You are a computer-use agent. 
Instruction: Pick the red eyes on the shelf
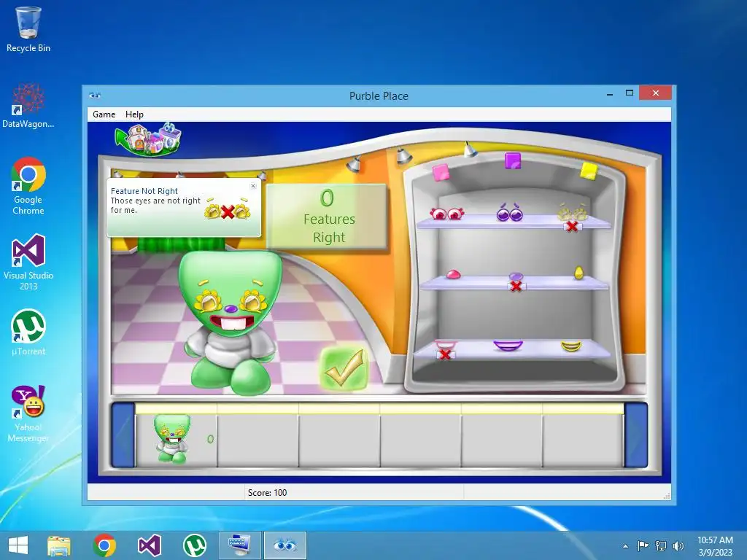(x=446, y=214)
